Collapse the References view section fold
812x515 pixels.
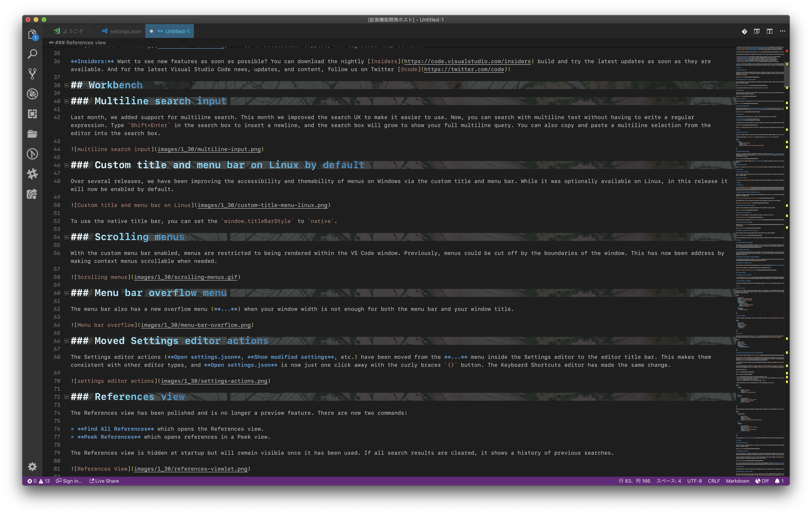click(66, 397)
